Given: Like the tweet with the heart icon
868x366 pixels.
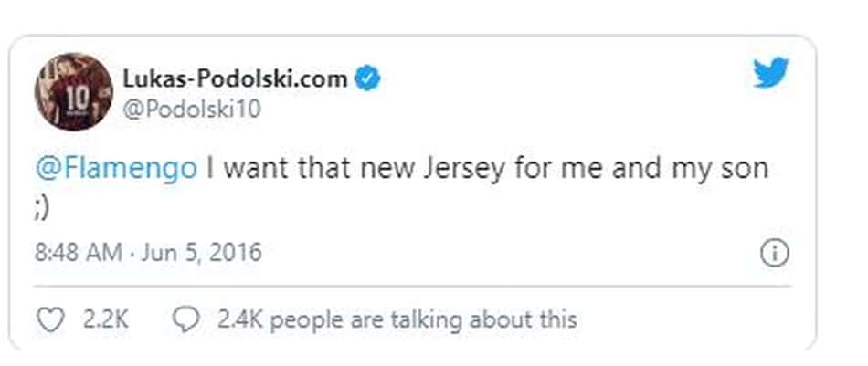Looking at the screenshot, I should coord(50,319).
